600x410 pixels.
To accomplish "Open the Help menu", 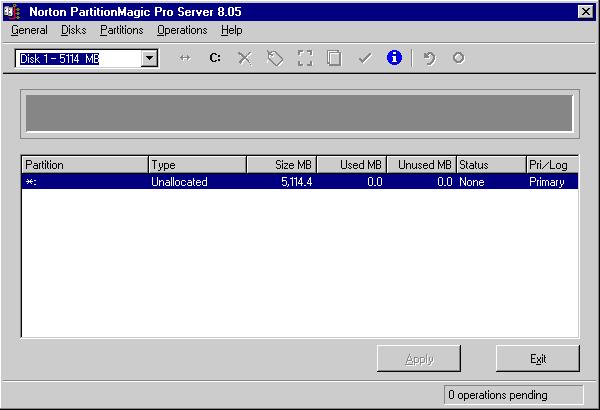I will 232,30.
